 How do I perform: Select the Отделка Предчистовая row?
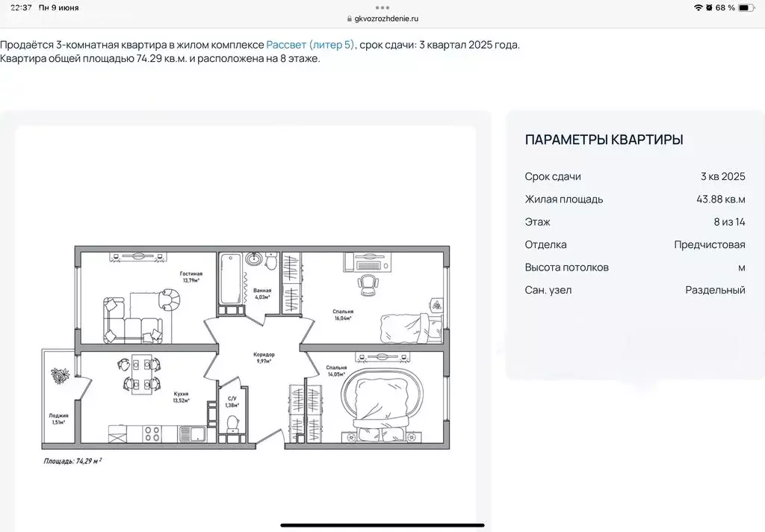point(635,244)
